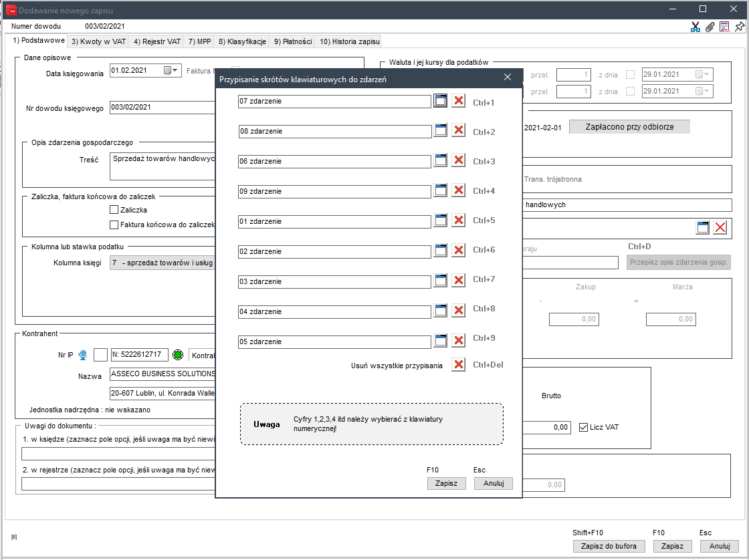Tick the Zaliczka checkbox
Image resolution: width=749 pixels, height=560 pixels.
tap(114, 210)
